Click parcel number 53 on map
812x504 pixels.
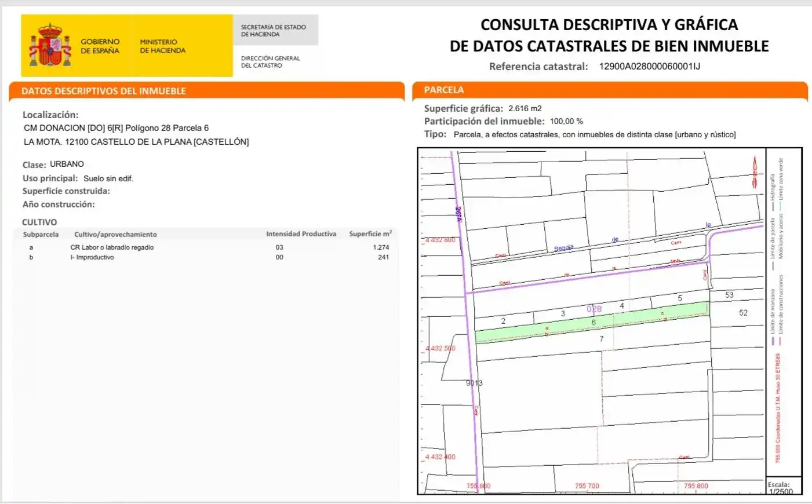[729, 295]
